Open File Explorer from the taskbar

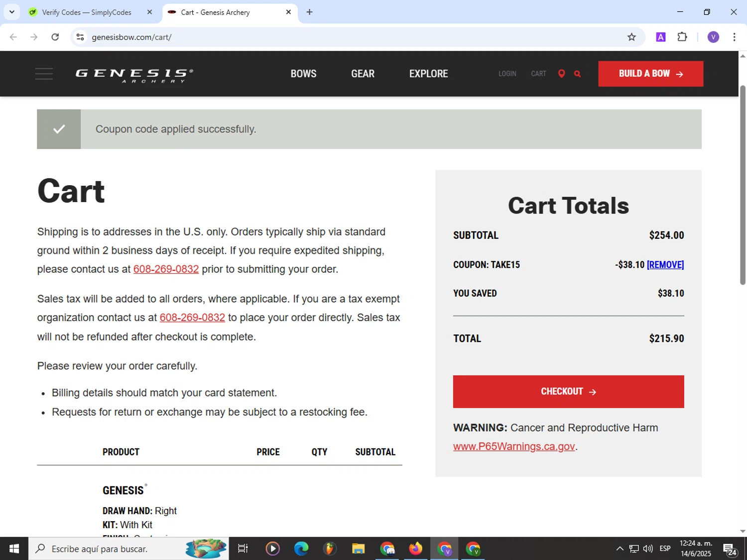pos(358,549)
